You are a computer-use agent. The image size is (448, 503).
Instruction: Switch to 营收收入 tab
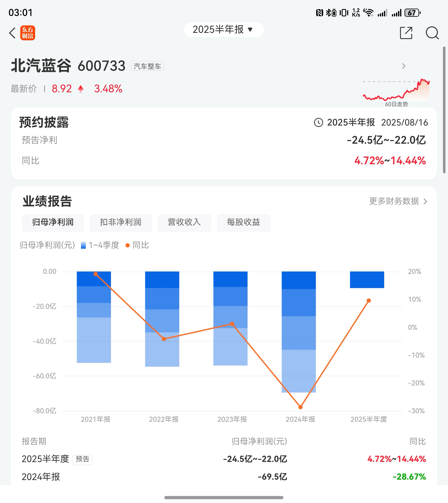(184, 222)
